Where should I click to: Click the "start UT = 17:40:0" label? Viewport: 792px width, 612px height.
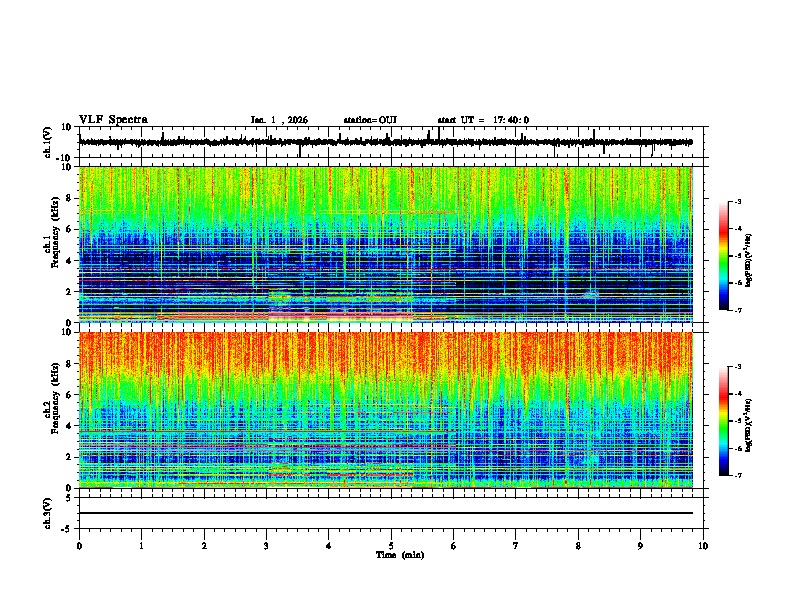pyautogui.click(x=483, y=120)
